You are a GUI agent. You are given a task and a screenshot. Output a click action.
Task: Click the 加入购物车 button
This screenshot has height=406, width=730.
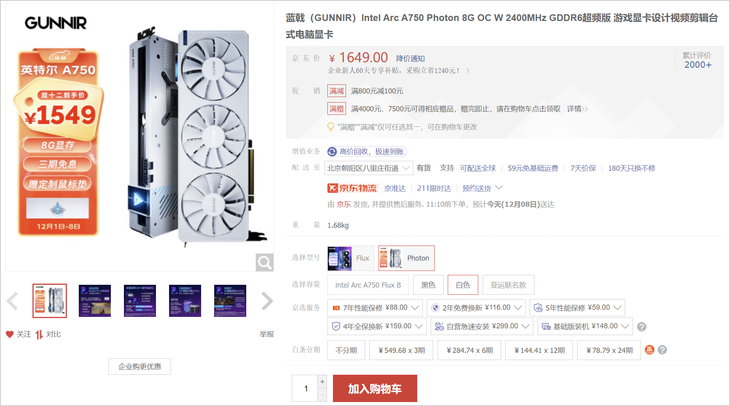pyautogui.click(x=375, y=388)
